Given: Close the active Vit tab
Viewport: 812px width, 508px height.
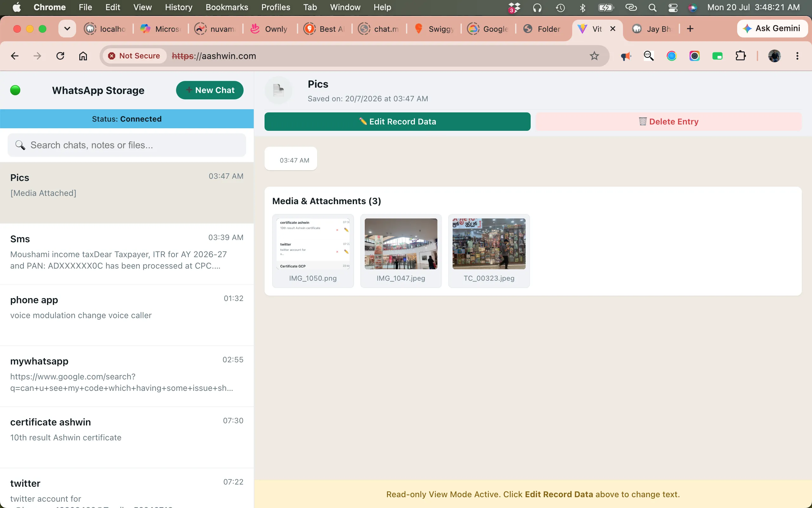Looking at the screenshot, I should (613, 29).
